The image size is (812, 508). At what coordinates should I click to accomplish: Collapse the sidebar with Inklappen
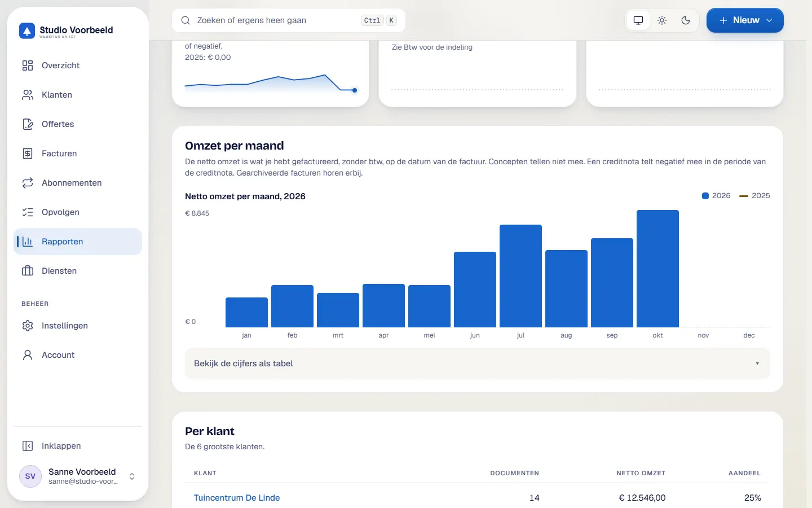click(x=78, y=446)
